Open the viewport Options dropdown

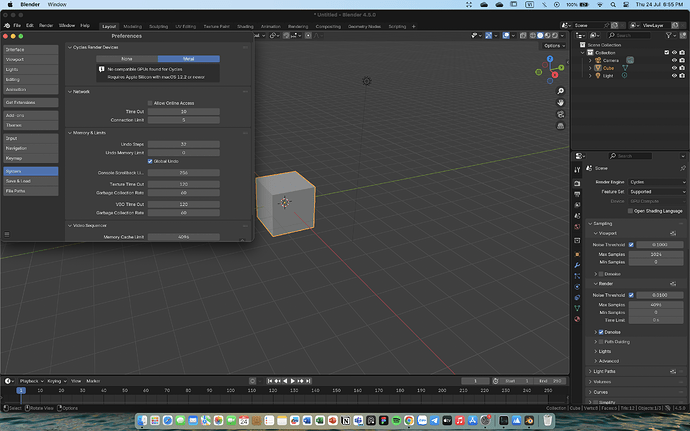tap(554, 45)
